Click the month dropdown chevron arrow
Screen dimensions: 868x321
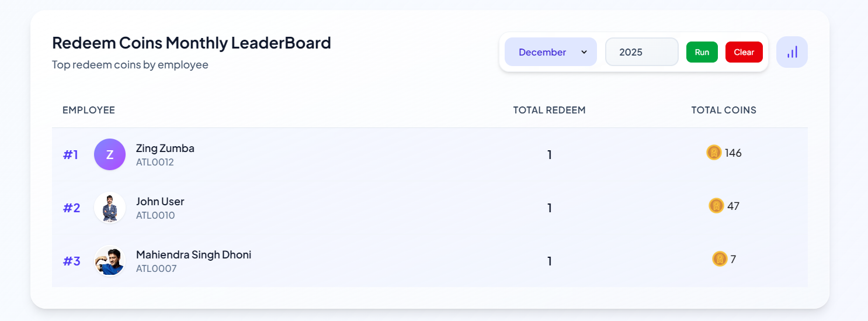coord(584,52)
